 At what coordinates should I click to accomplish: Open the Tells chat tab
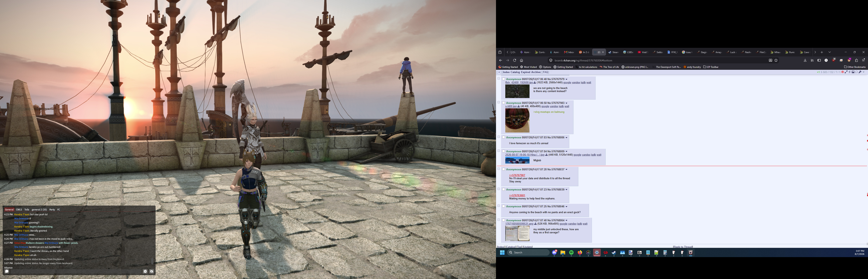pos(27,210)
